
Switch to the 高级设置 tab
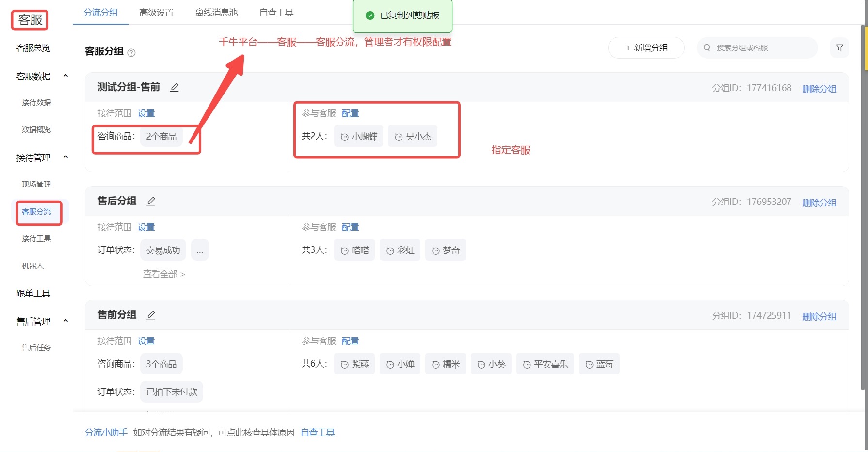(x=156, y=13)
